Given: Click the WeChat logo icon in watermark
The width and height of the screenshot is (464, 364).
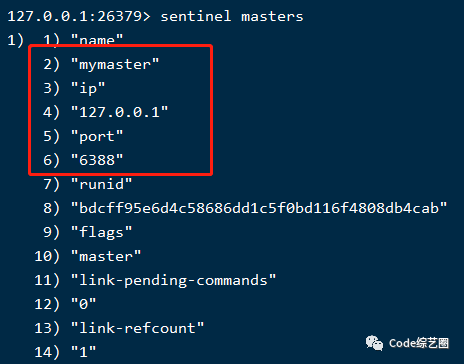Looking at the screenshot, I should 374,343.
